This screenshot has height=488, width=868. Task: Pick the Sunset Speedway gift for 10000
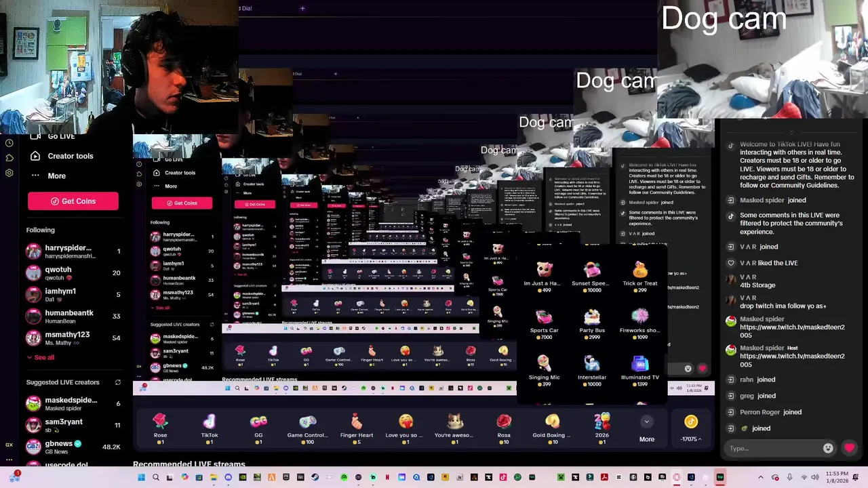[x=592, y=277]
